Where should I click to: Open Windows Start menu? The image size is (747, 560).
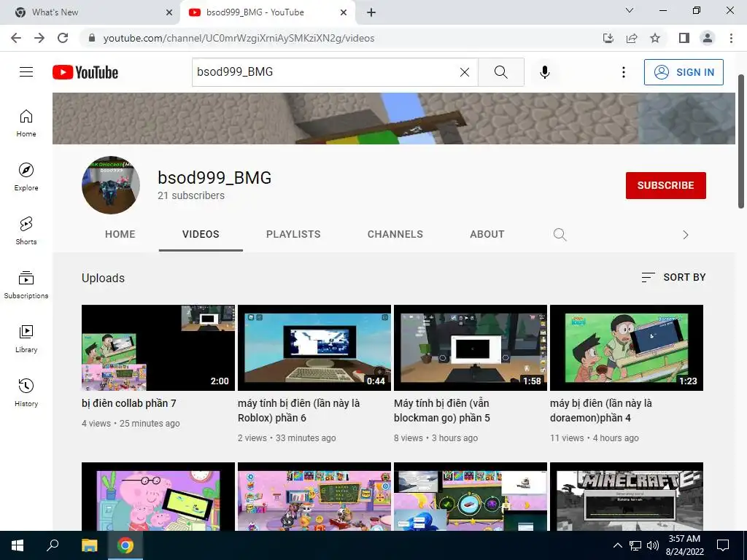click(18, 545)
